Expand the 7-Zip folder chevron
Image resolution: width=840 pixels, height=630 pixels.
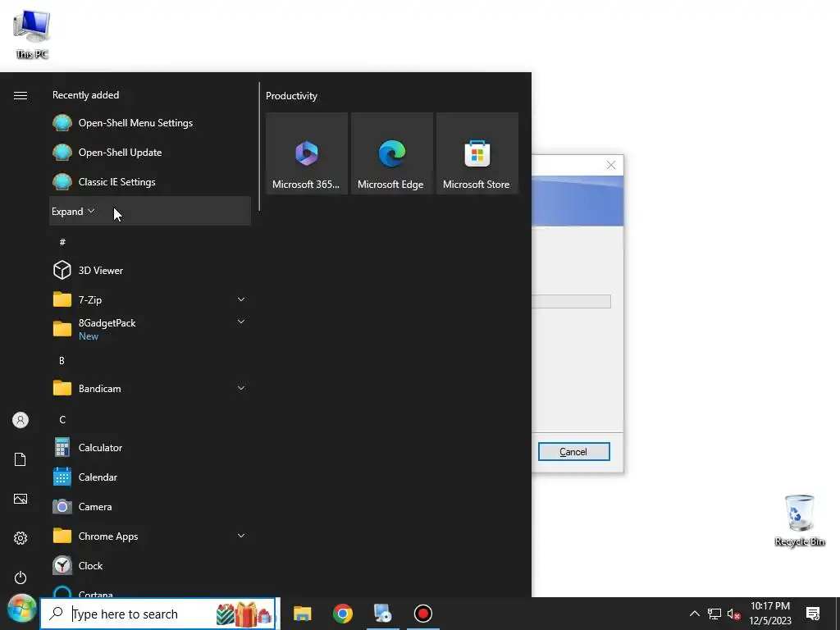tap(241, 299)
